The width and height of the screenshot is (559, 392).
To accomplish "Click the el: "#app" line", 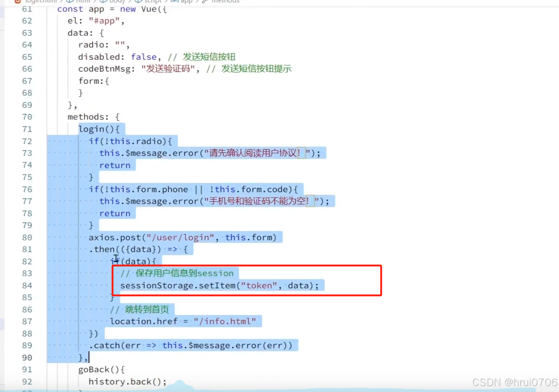I will coord(96,21).
